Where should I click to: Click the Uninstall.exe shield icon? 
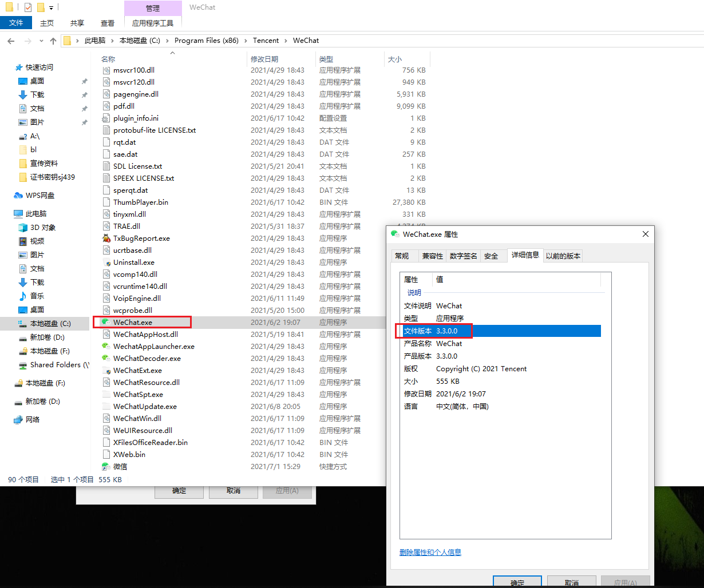click(x=106, y=263)
